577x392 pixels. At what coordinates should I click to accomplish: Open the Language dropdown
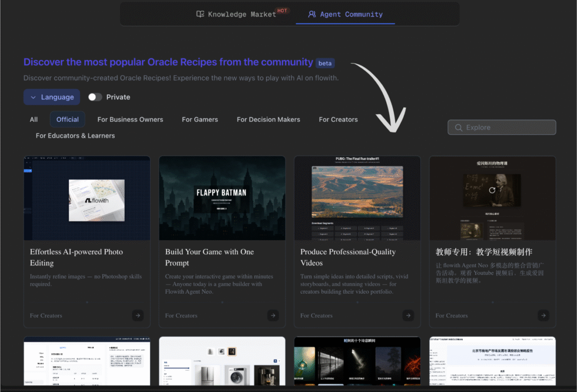point(51,97)
